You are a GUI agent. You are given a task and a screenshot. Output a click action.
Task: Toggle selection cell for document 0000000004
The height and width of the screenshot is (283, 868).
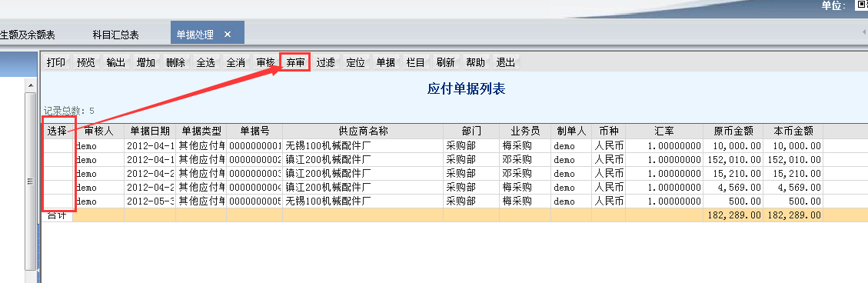[58, 188]
